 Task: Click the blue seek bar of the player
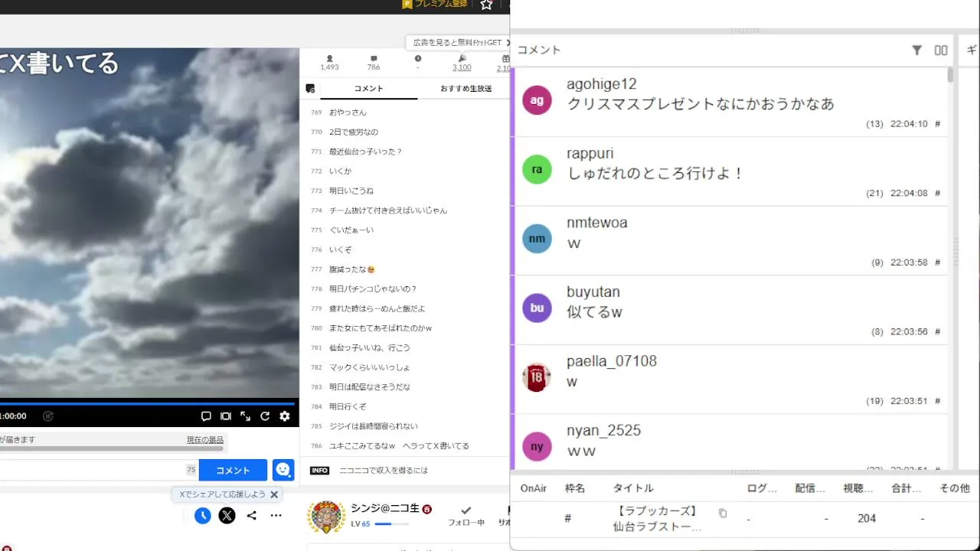[147, 403]
